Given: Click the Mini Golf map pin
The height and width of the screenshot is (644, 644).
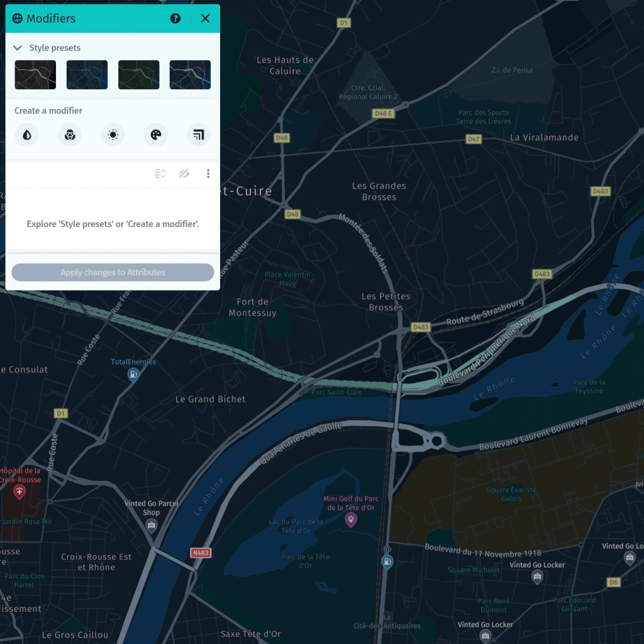Looking at the screenshot, I should pos(351,519).
